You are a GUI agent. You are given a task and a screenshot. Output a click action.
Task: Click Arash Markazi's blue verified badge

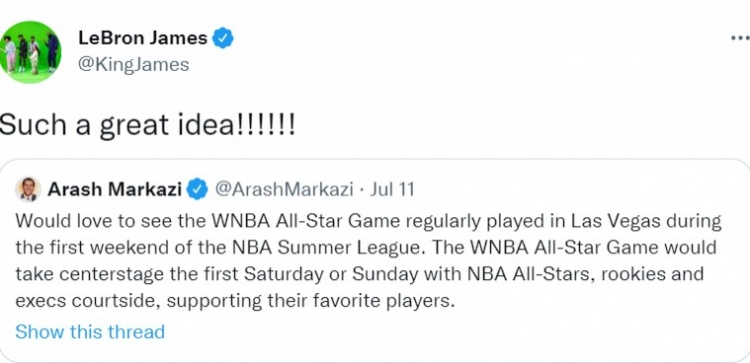[x=198, y=190]
